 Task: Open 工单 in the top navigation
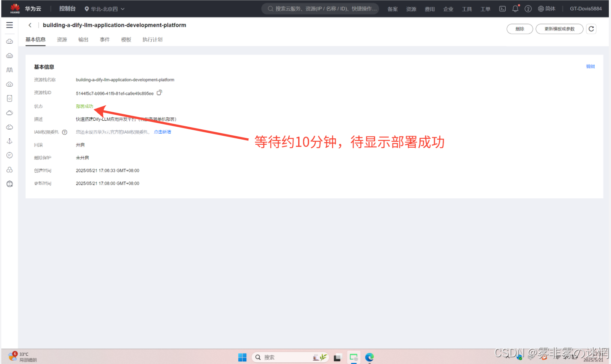point(485,9)
